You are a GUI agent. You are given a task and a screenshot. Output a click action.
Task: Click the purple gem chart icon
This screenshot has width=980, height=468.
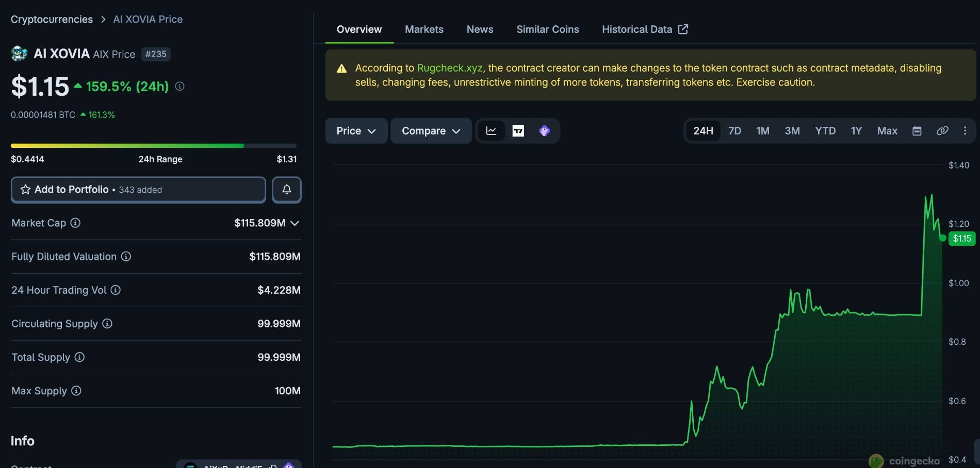(x=544, y=131)
